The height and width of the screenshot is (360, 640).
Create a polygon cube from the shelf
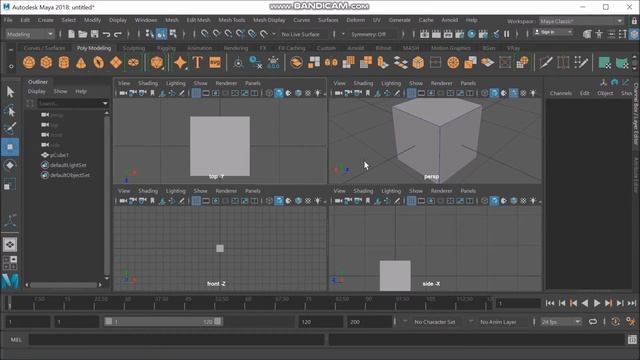point(46,62)
